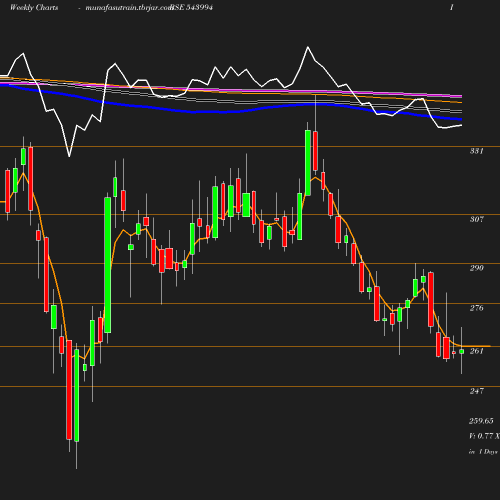Viewport: 500px width, 500px height.
Task: Click the 307 price level label
Action: point(477,219)
